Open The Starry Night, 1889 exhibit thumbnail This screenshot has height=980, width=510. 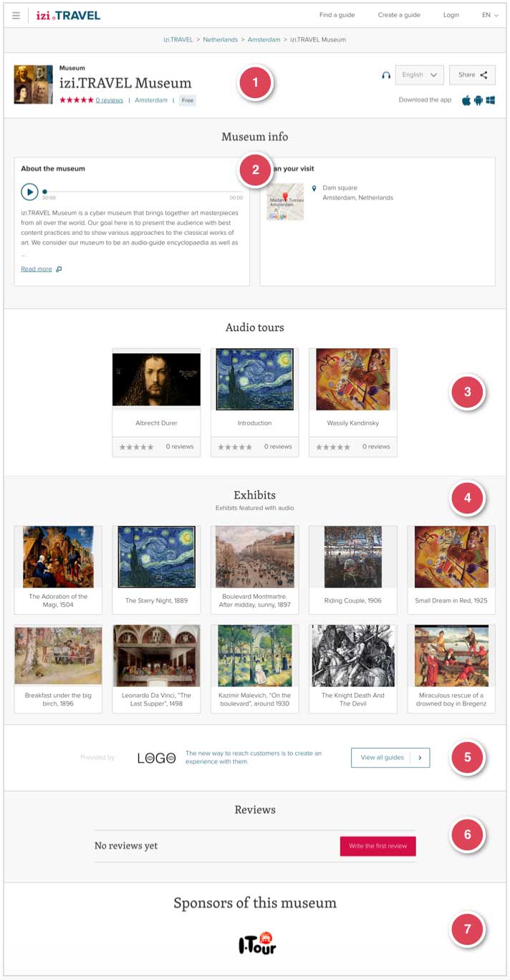[x=156, y=557]
